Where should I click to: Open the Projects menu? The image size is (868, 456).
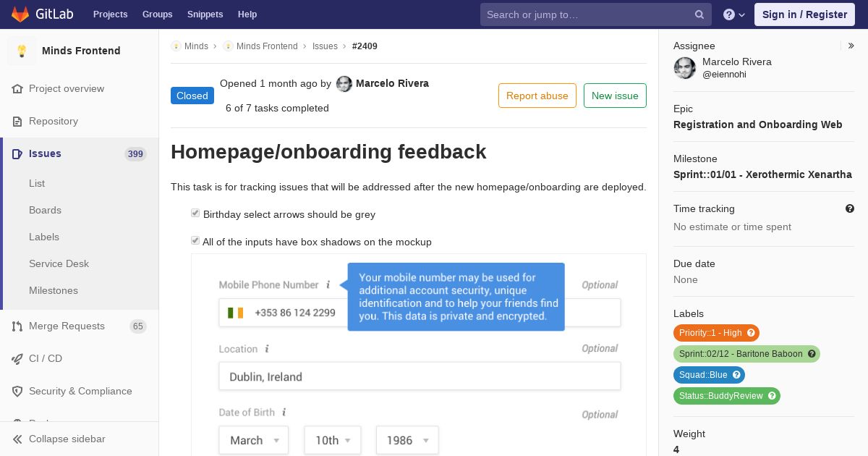coord(111,14)
